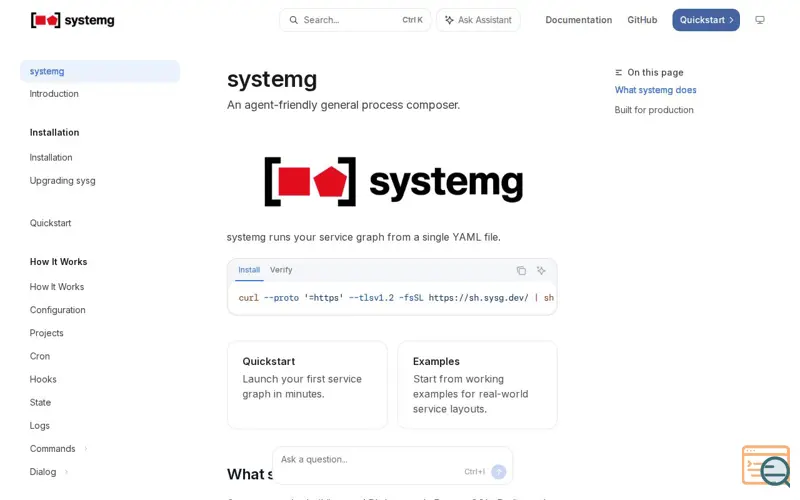Screen dimensions: 800x500
Task: Open the GitHub link in header
Action: point(642,20)
